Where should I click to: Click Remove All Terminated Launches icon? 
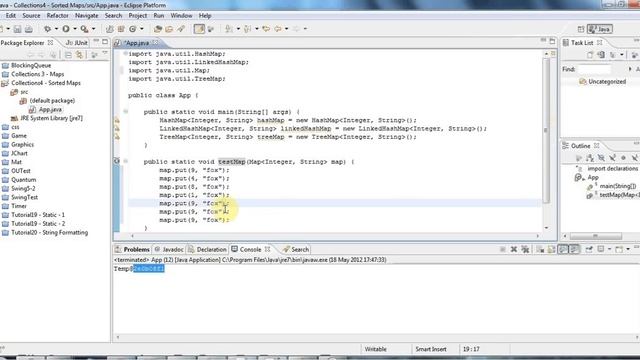[525, 249]
